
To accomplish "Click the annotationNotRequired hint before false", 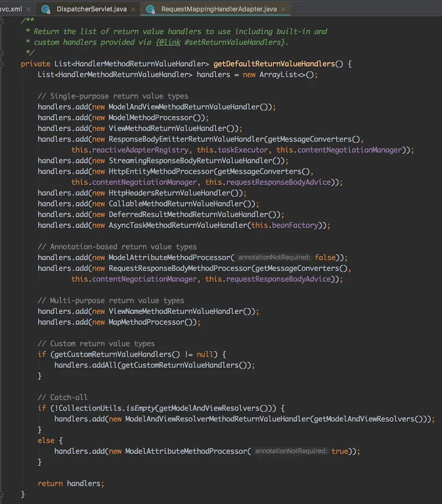I will pyautogui.click(x=274, y=258).
